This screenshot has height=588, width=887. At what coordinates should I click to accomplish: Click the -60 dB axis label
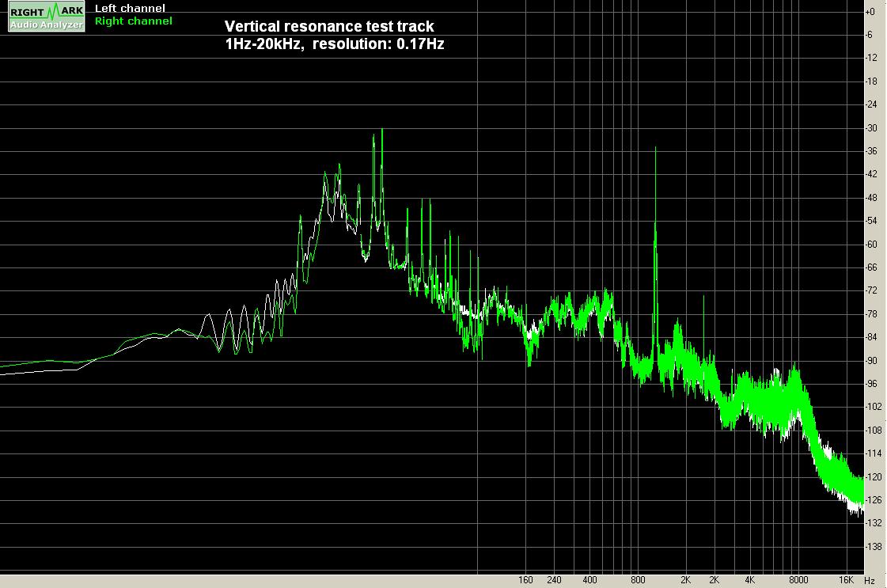871,245
